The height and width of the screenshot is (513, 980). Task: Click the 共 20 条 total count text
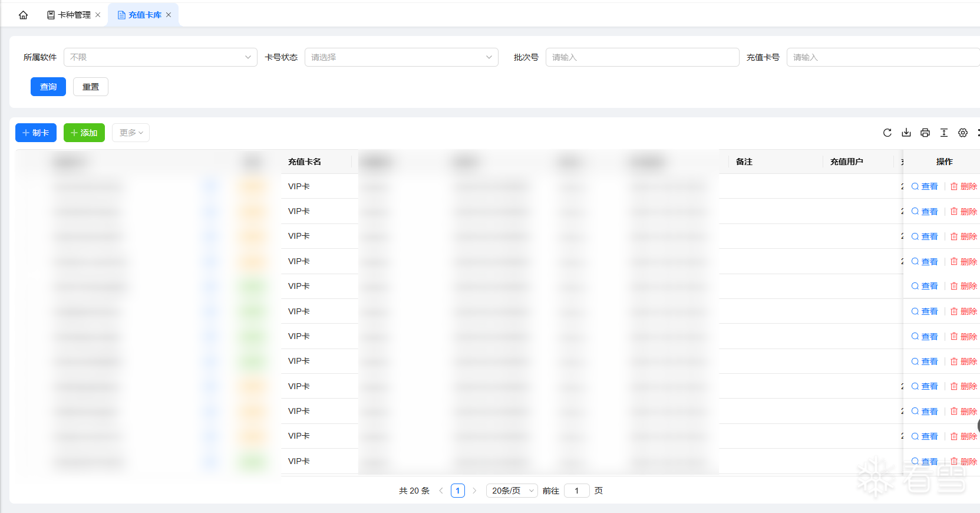pyautogui.click(x=414, y=491)
